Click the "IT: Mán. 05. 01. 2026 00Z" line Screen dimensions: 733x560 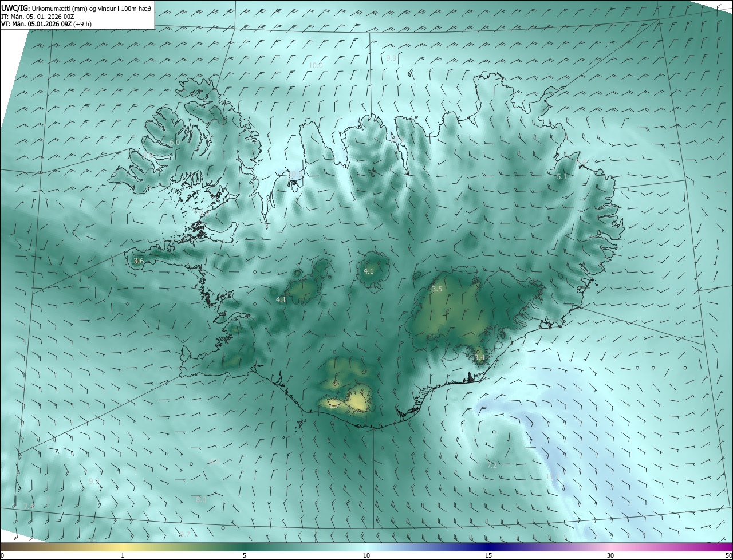click(38, 16)
